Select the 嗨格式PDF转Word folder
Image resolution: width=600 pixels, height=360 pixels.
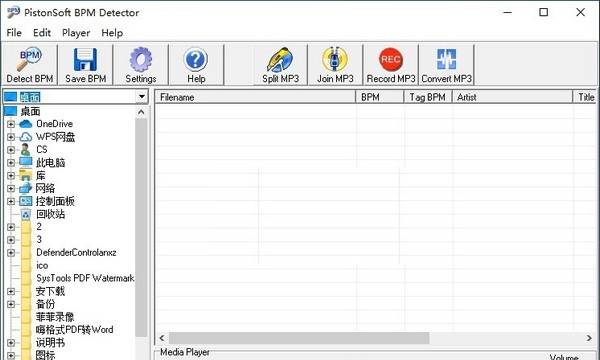click(x=75, y=329)
